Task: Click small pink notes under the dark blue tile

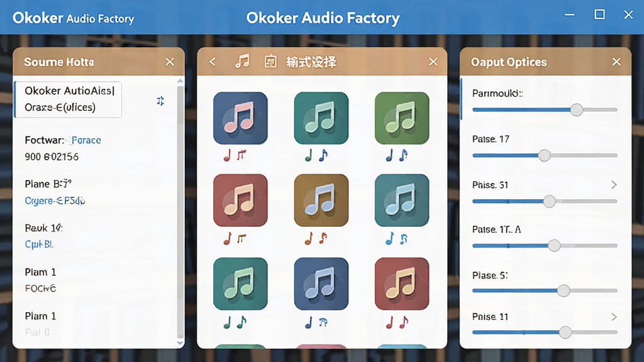Action: click(235, 155)
